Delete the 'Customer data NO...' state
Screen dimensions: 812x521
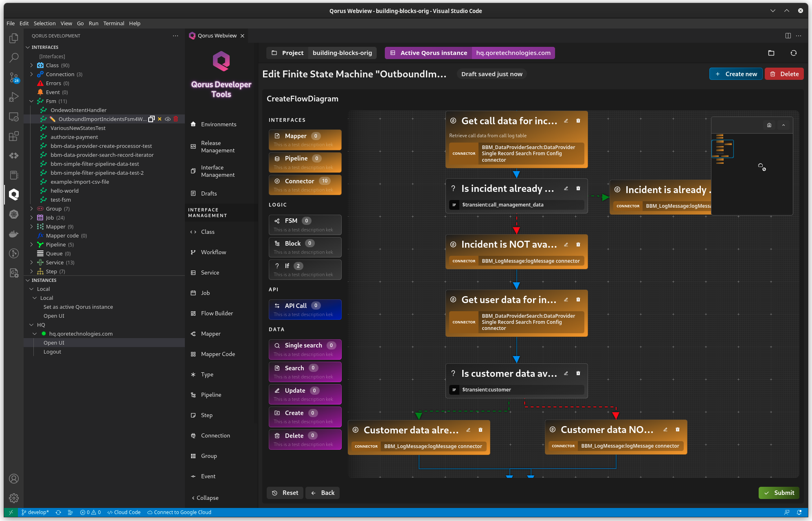678,430
